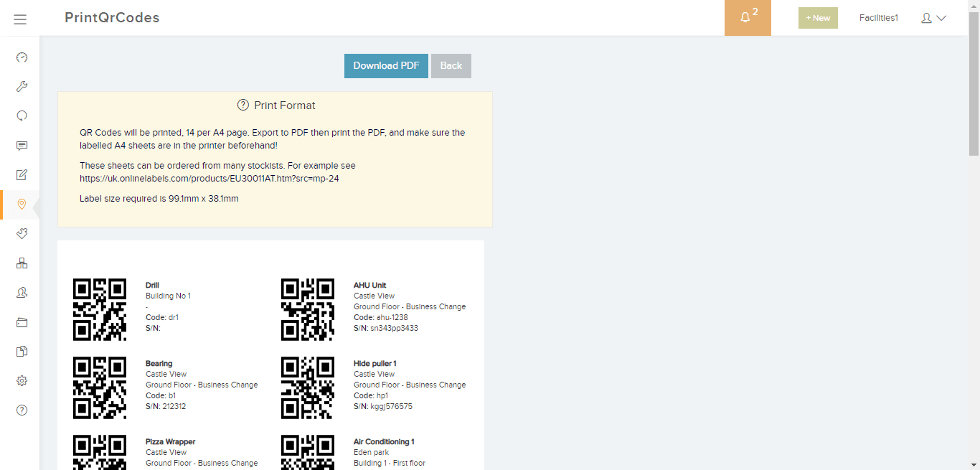
Task: Click the Air Conditioning 1 label title
Action: pos(384,441)
